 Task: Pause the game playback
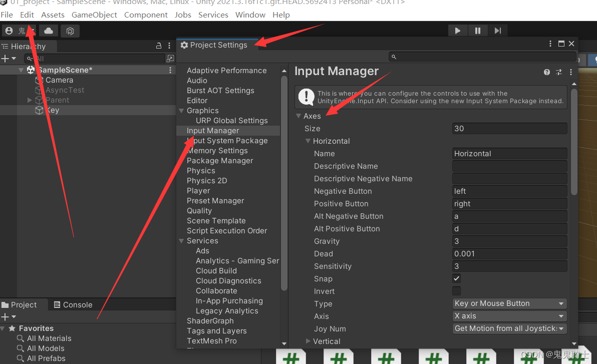(478, 31)
